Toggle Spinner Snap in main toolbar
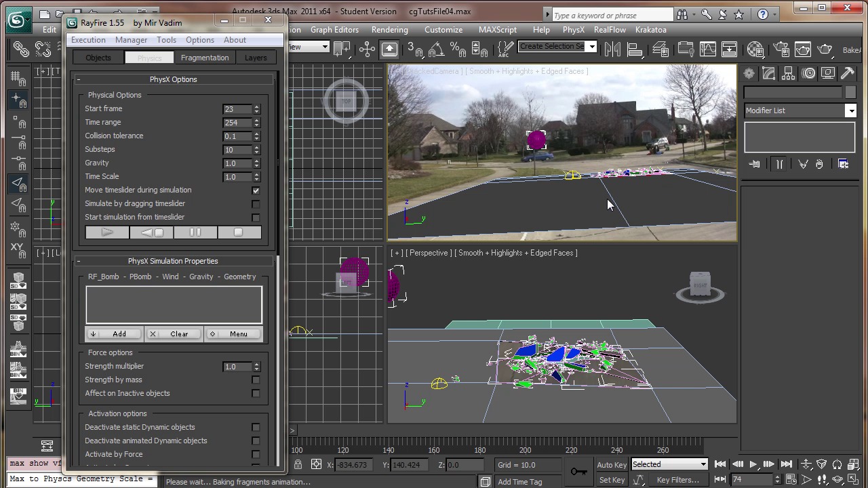Image resolution: width=868 pixels, height=488 pixels. tap(479, 49)
